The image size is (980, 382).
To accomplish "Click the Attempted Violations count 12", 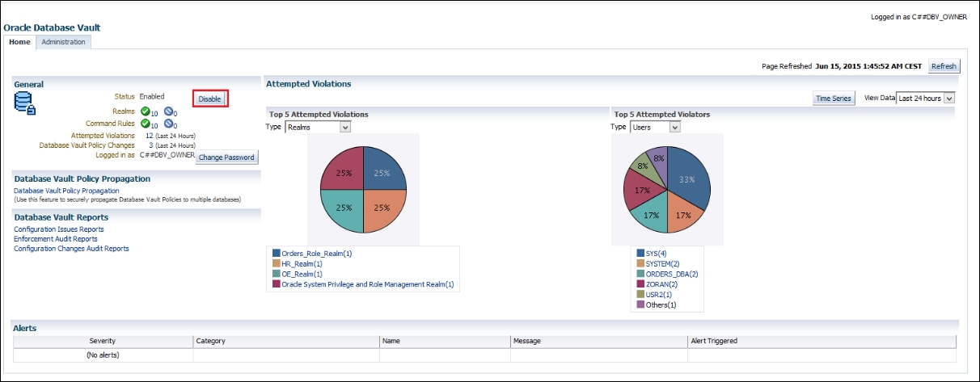I will click(x=150, y=136).
